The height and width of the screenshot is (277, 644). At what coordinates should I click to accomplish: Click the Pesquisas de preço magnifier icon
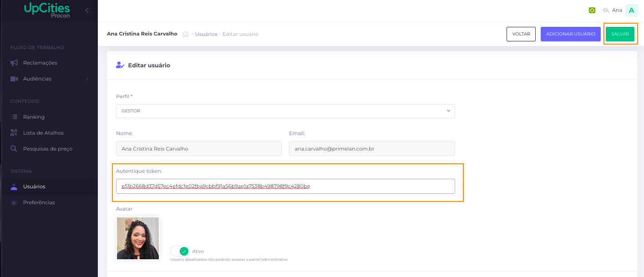(14, 149)
